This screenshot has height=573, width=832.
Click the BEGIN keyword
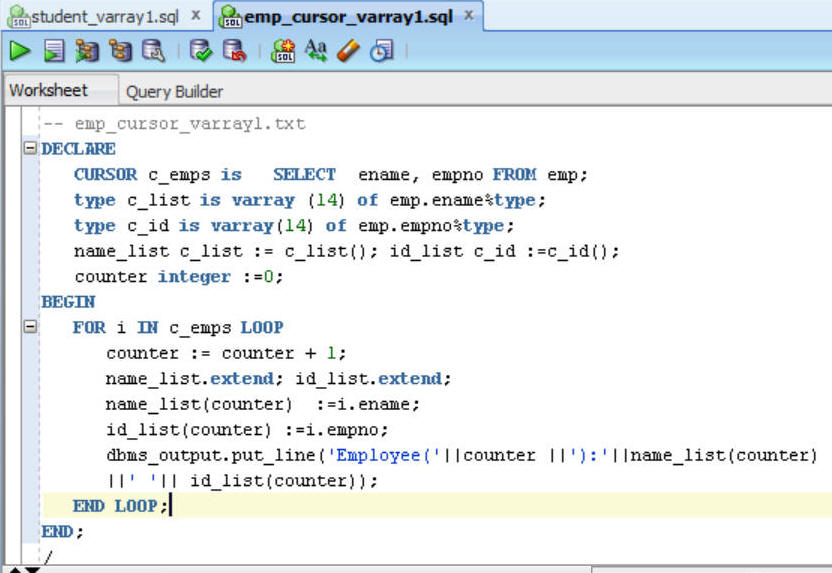68,302
